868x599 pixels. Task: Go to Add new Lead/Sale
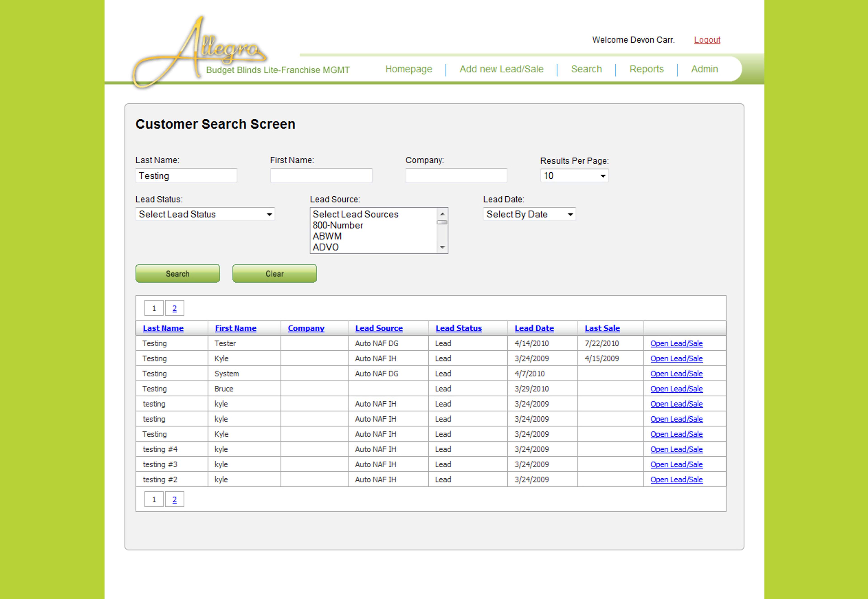tap(501, 69)
